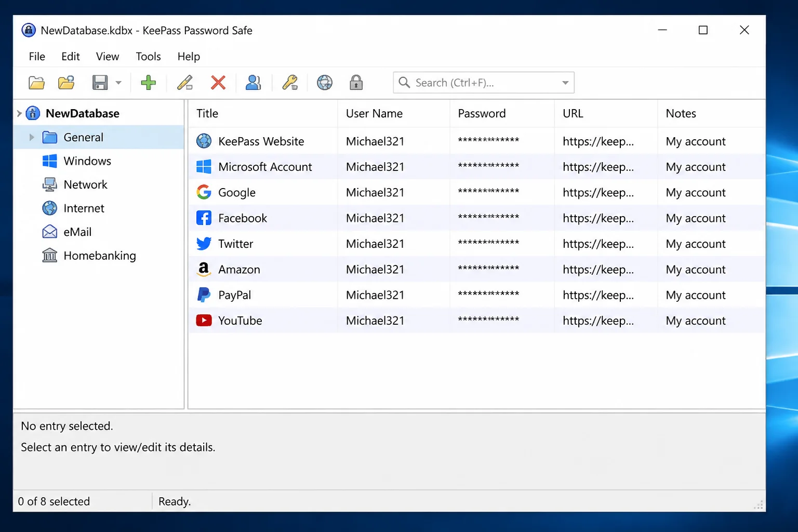Click the Amazon logo icon

pyautogui.click(x=204, y=269)
